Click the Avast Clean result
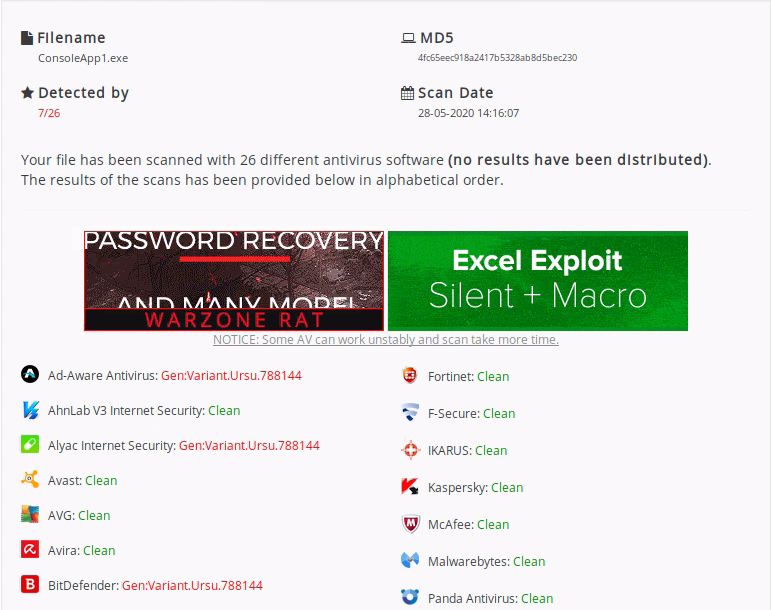The image size is (772, 610). pyautogui.click(x=101, y=481)
